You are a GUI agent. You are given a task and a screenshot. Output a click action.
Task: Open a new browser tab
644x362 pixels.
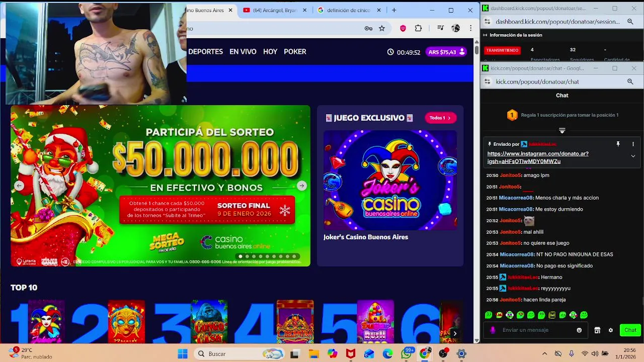coord(394,10)
